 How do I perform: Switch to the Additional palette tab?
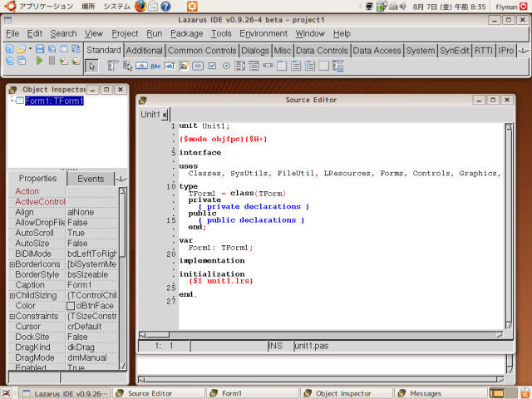[144, 51]
